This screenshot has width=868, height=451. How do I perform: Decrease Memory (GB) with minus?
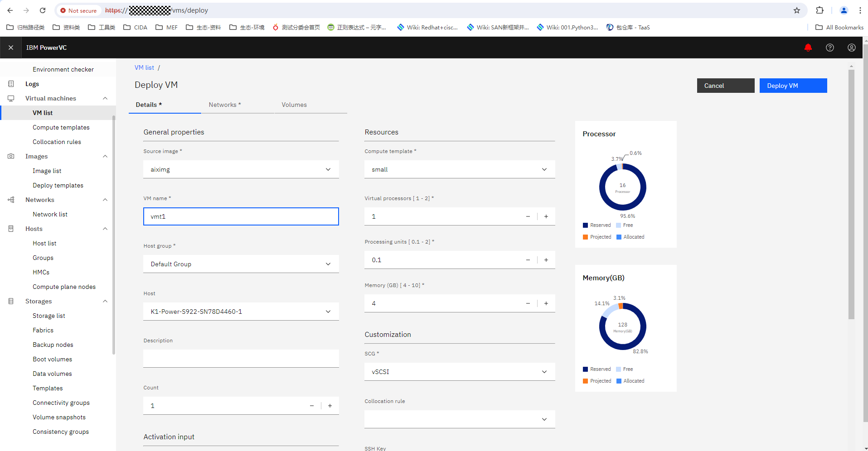coord(528,303)
